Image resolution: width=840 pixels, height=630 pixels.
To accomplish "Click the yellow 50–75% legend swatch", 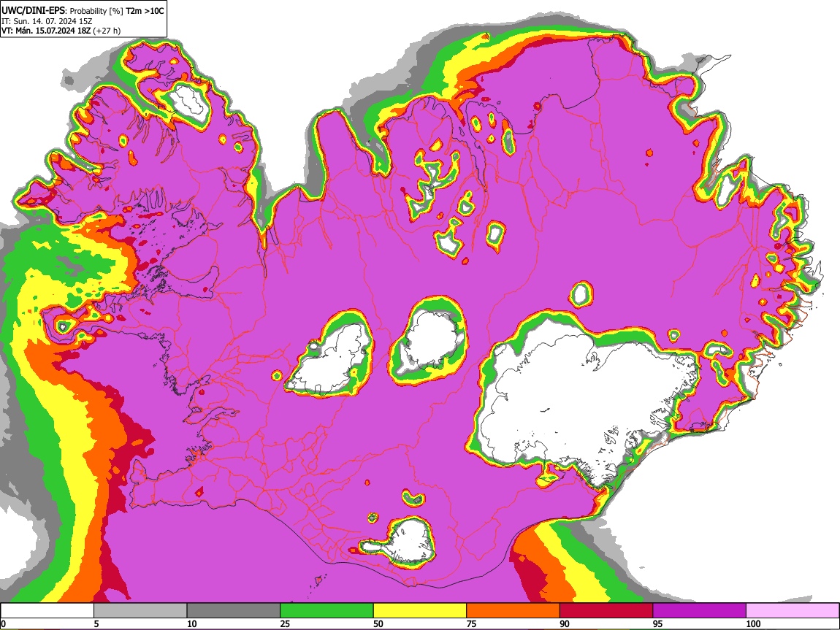I will tap(420, 611).
